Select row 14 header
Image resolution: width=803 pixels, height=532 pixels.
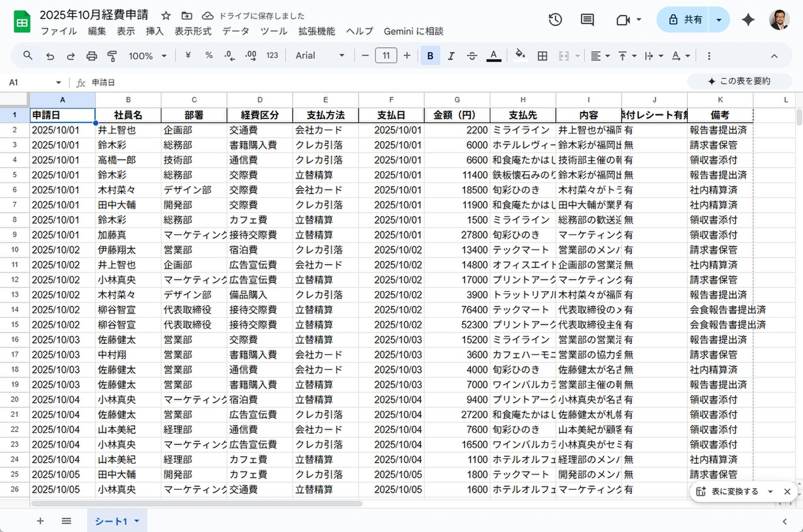coord(15,310)
